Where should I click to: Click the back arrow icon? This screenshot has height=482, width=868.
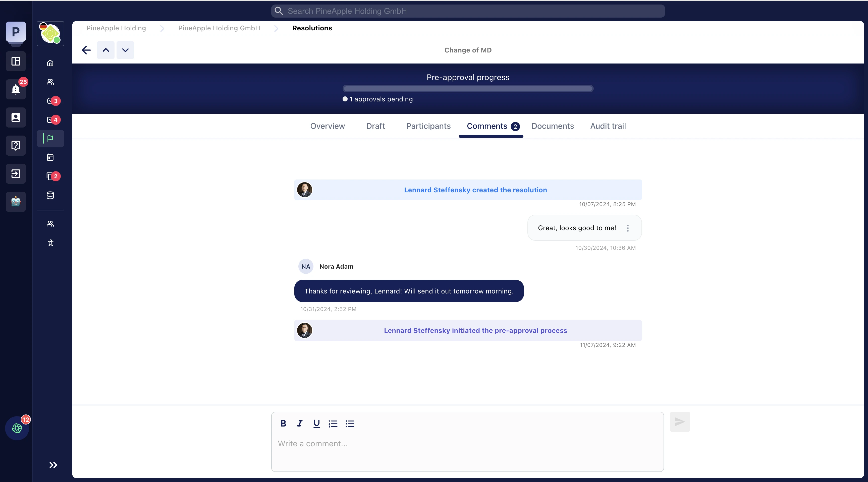click(86, 50)
